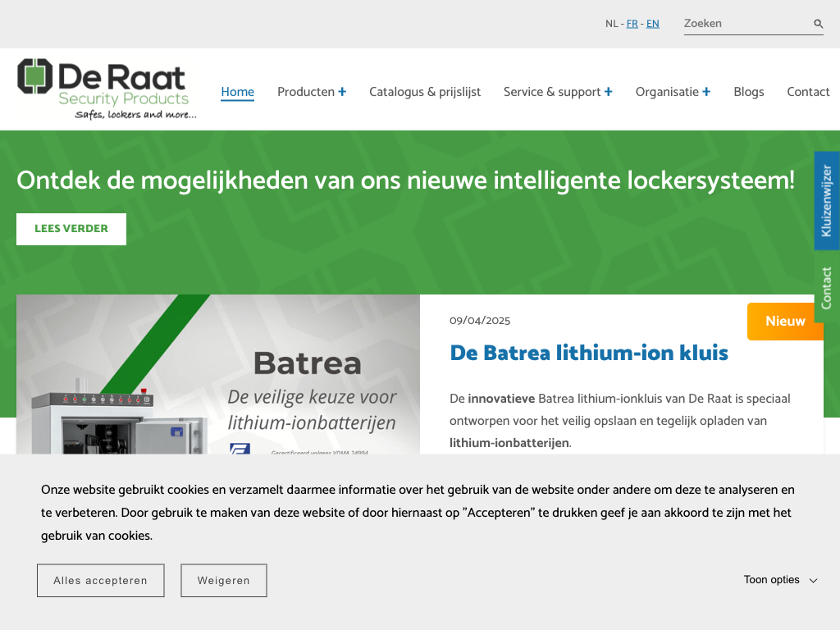Switch language to FR
Viewport: 840px width, 630px height.
point(632,24)
